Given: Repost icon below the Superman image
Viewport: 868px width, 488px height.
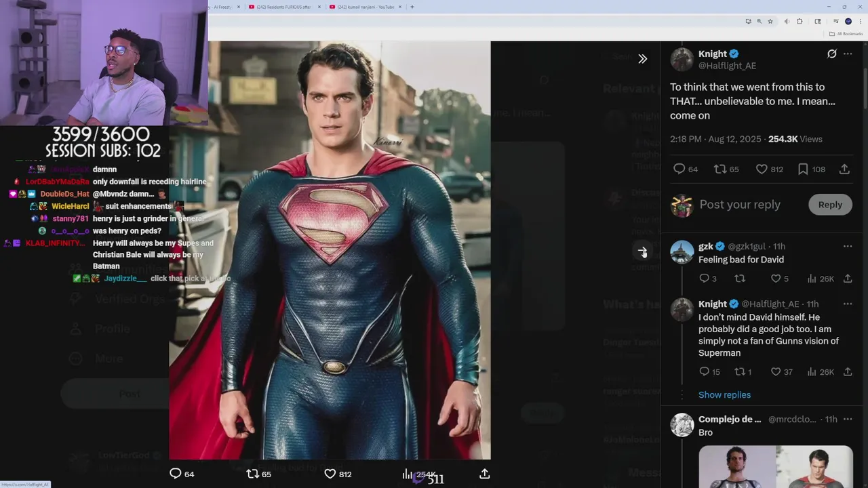Looking at the screenshot, I should click(252, 474).
